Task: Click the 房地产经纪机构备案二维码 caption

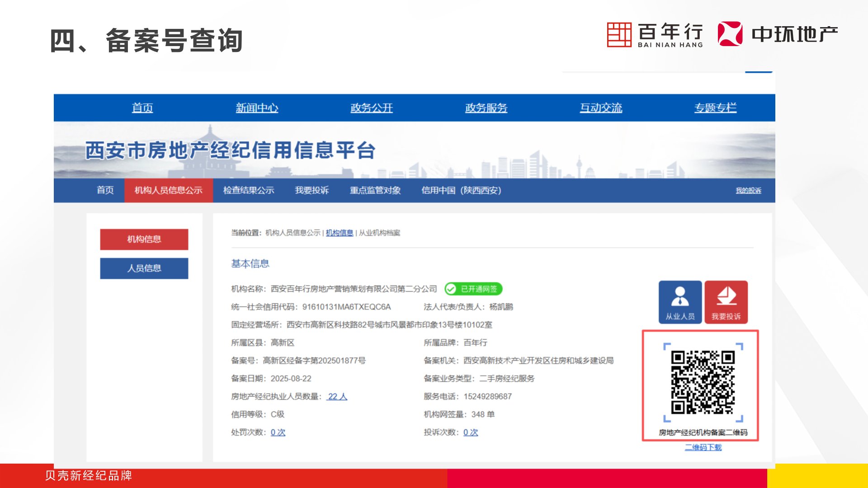Action: pyautogui.click(x=703, y=432)
